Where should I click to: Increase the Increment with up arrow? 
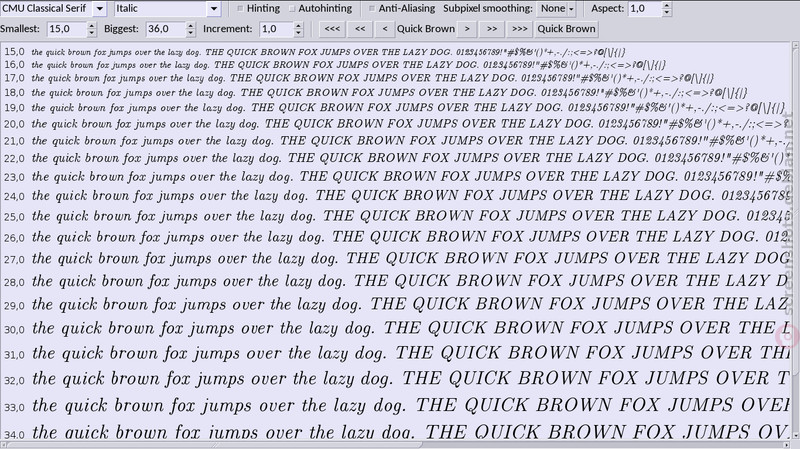[x=299, y=26]
